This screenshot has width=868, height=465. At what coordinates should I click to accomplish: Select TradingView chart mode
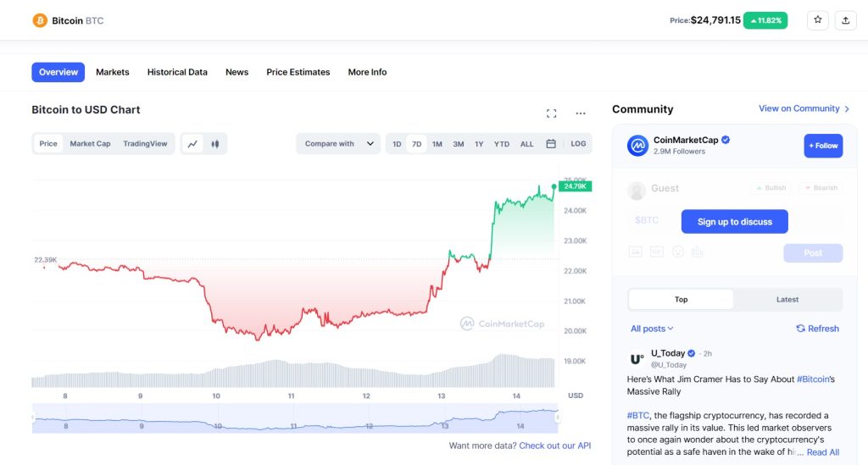[x=145, y=144]
